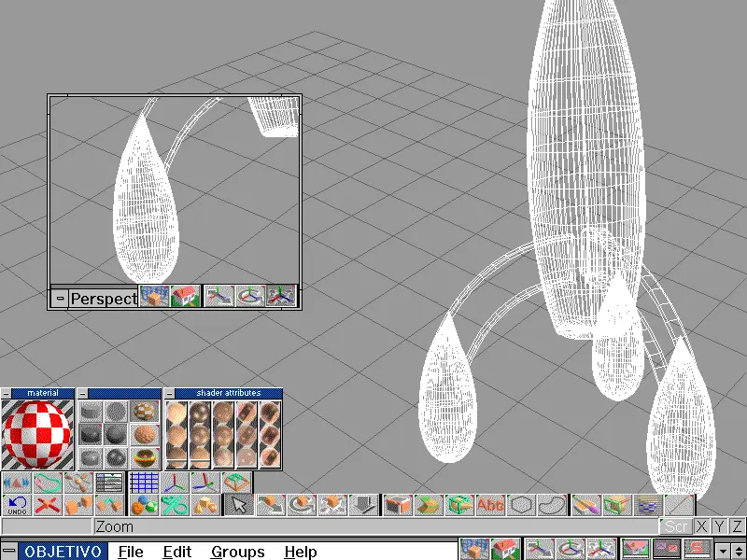The image size is (747, 560).
Task: Select the spline curve drawing tool
Action: tap(552, 505)
